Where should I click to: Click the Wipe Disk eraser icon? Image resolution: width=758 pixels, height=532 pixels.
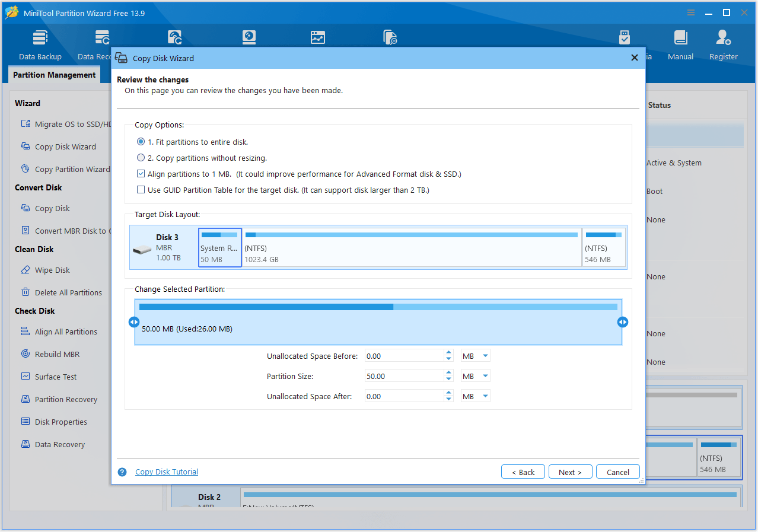coord(26,270)
